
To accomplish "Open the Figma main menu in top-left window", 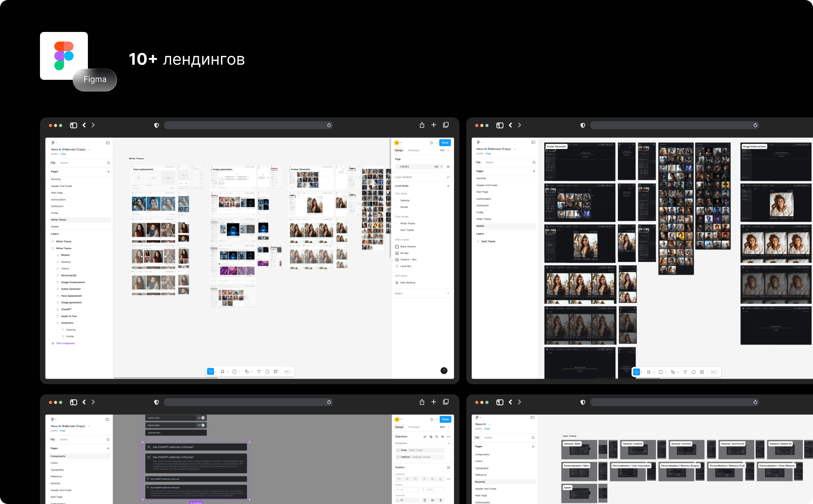I will 53,143.
